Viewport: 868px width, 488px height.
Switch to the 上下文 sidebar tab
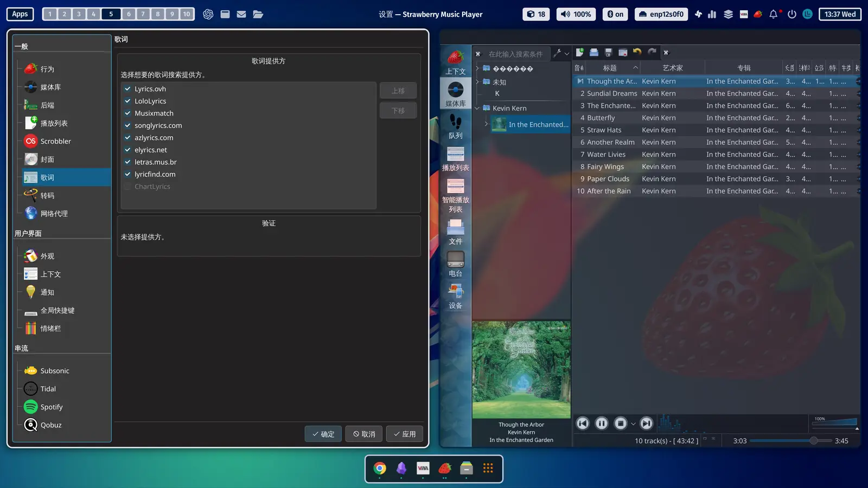pos(456,62)
